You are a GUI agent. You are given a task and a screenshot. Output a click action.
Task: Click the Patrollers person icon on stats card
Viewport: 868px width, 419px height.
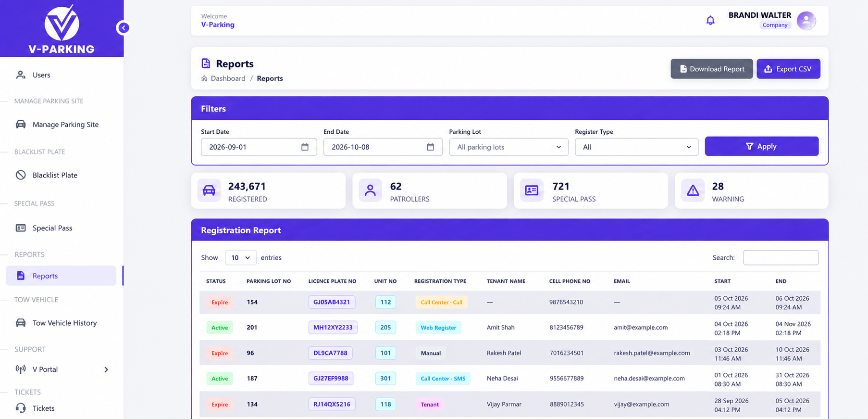tap(370, 190)
